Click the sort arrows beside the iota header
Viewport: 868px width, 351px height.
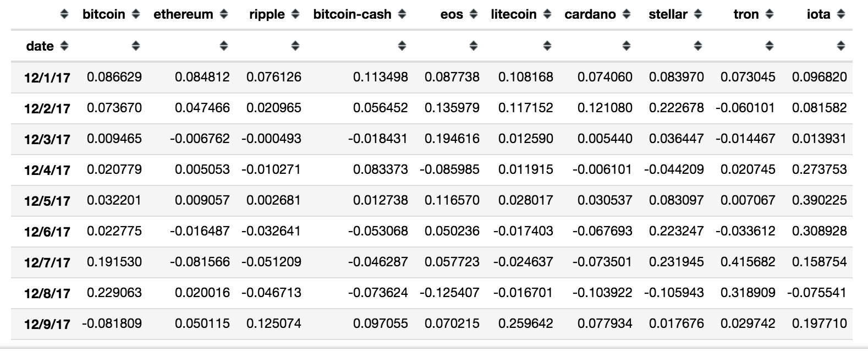tap(840, 15)
